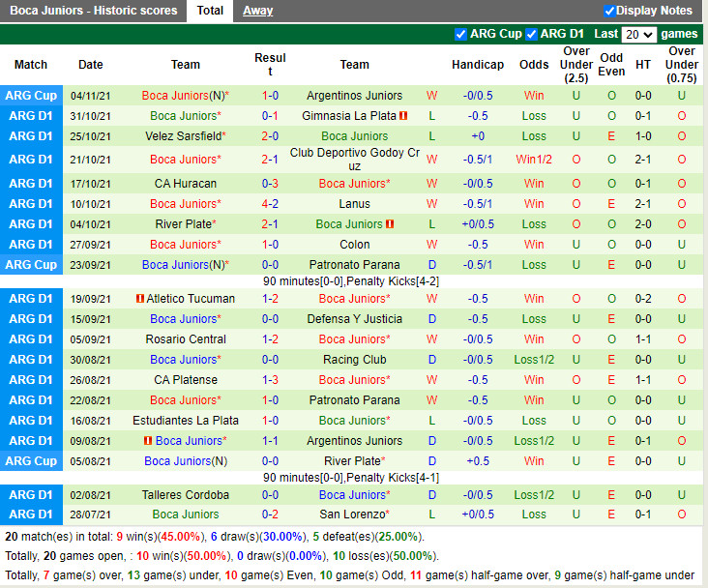Image resolution: width=708 pixels, height=588 pixels.
Task: Switch to the Away tab
Action: [257, 11]
